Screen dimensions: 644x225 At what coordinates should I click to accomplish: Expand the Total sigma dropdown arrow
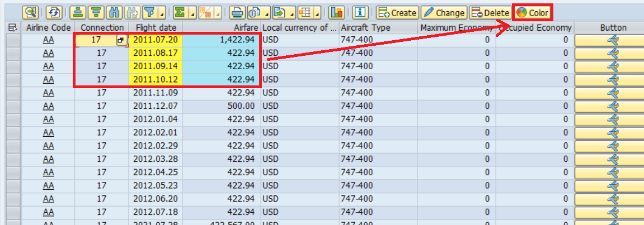(x=192, y=13)
